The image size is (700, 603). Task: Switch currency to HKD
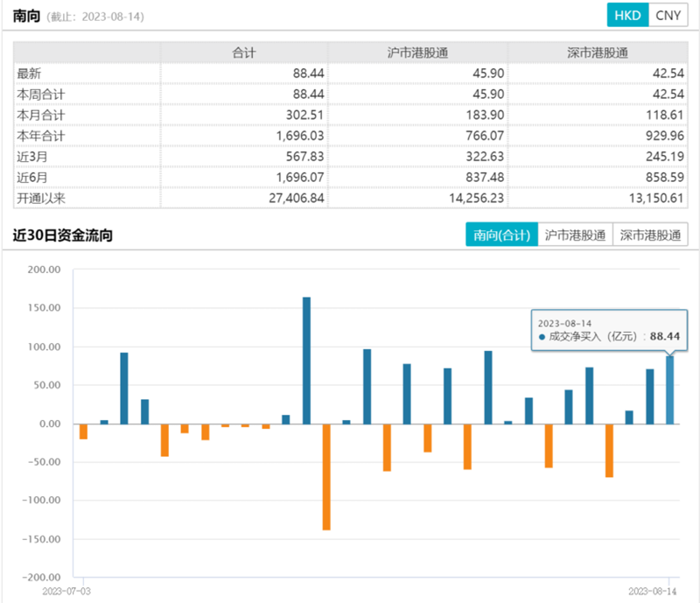click(627, 15)
